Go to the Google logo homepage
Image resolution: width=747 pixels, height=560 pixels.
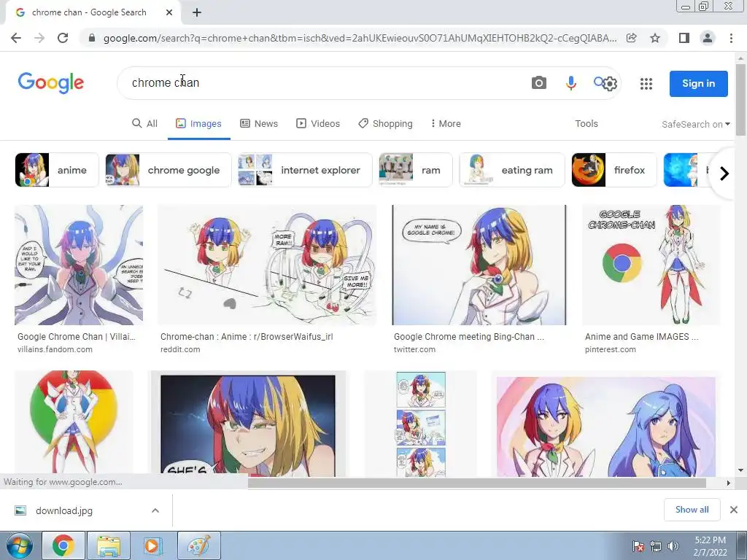click(51, 83)
